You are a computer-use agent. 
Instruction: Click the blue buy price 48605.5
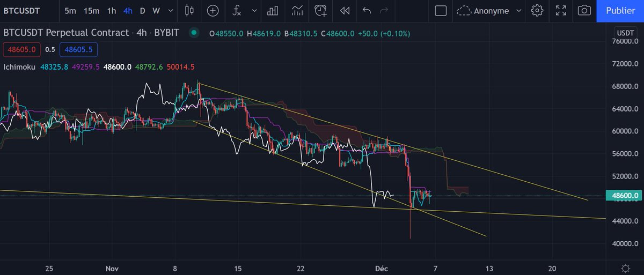(x=78, y=49)
